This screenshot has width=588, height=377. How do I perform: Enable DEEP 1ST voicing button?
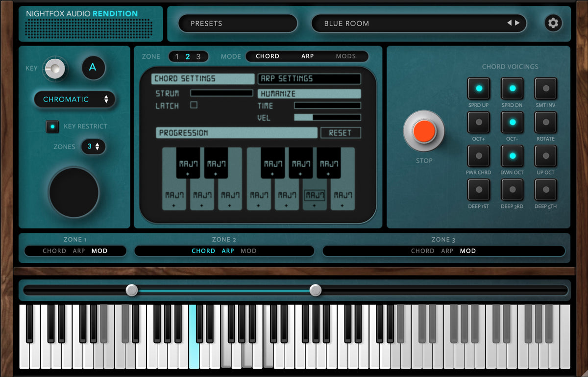[x=479, y=190]
